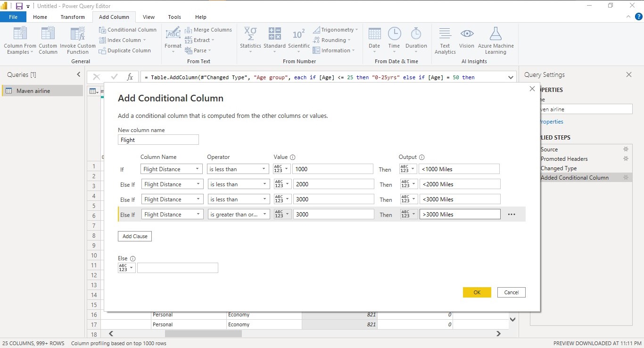Click the Vision AI icon

pyautogui.click(x=467, y=34)
